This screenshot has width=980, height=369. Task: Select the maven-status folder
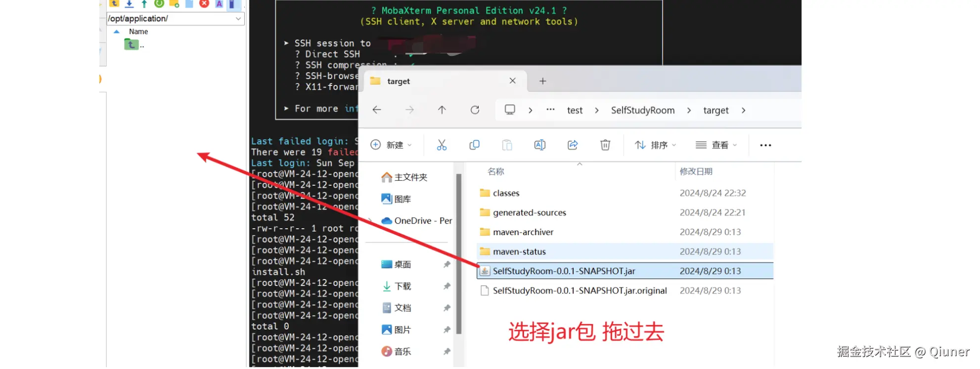(x=625, y=251)
